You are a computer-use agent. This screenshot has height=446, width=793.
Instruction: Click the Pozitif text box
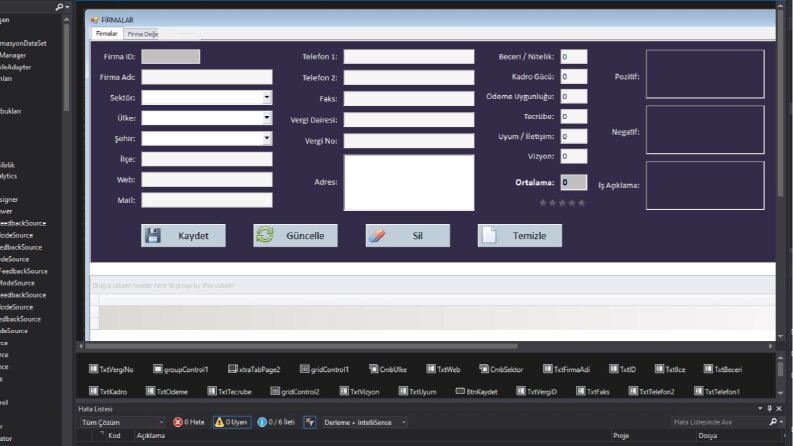(x=705, y=74)
